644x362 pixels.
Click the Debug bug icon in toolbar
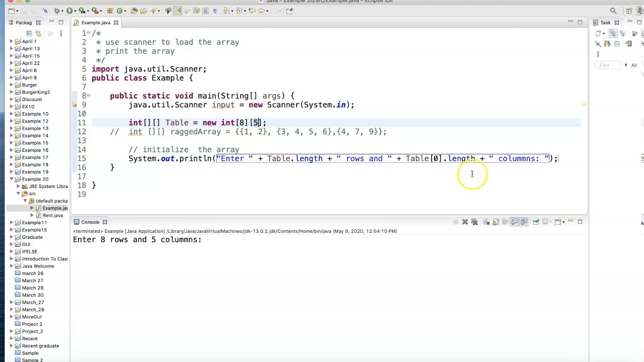pyautogui.click(x=57, y=11)
